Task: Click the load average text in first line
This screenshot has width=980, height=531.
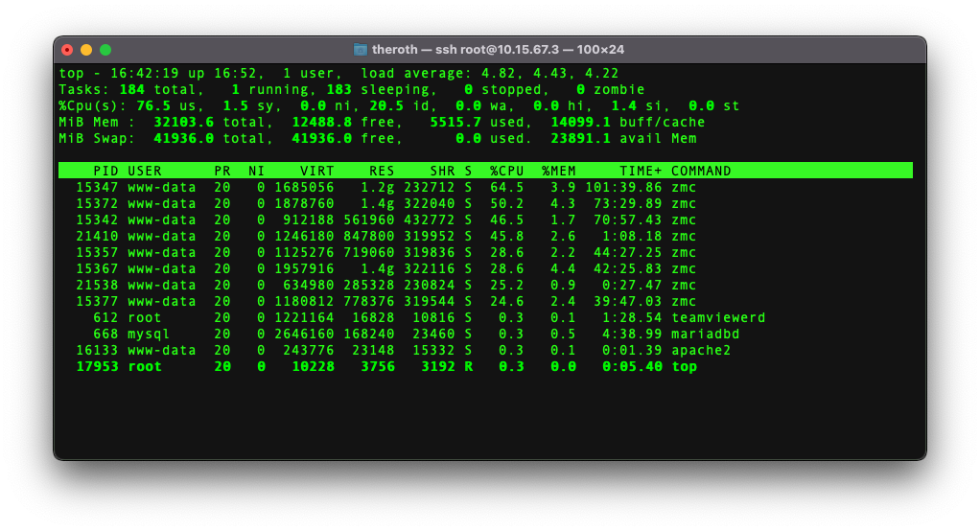Action: (489, 73)
